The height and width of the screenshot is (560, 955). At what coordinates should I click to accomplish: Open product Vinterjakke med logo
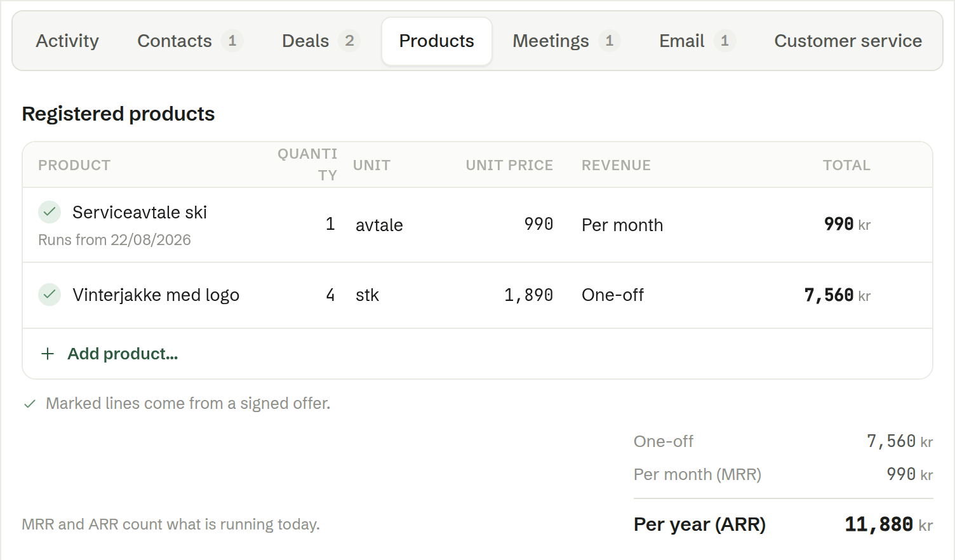156,295
